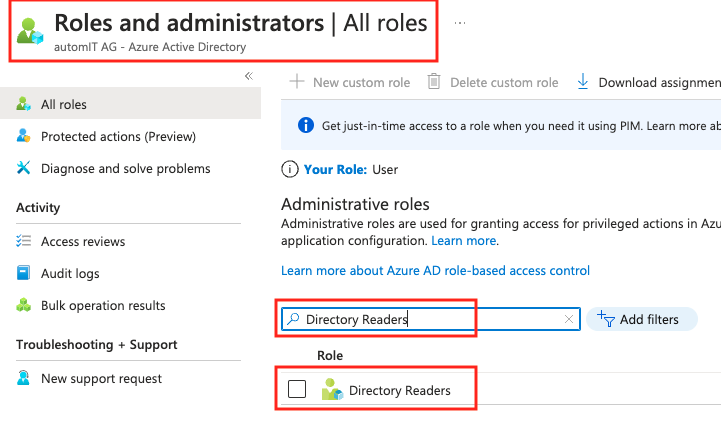This screenshot has height=428, width=721.
Task: Open Protected actions (Preview) menu item
Action: 118,136
